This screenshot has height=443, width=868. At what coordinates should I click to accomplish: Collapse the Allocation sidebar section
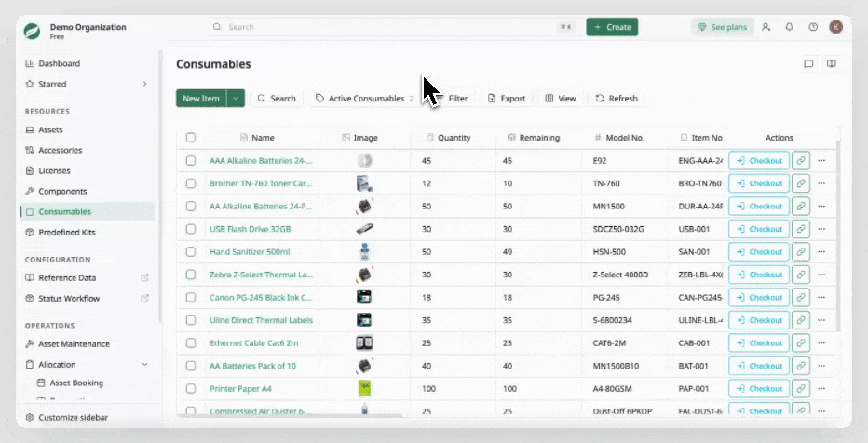pos(144,365)
